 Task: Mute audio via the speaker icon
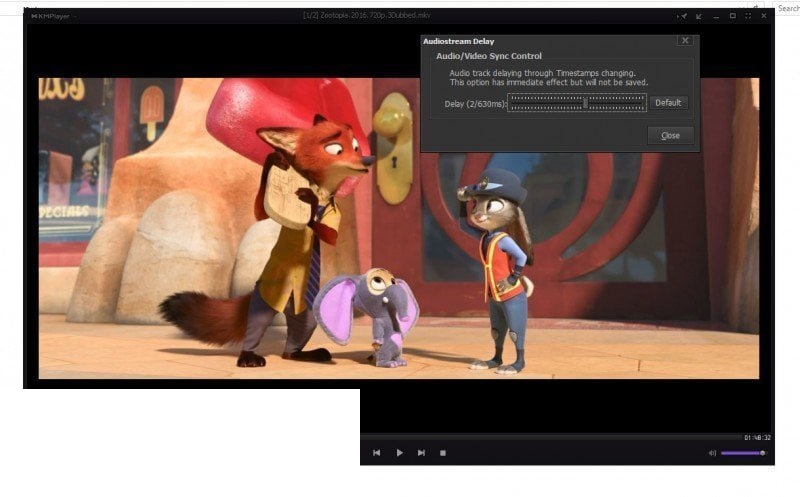point(712,453)
